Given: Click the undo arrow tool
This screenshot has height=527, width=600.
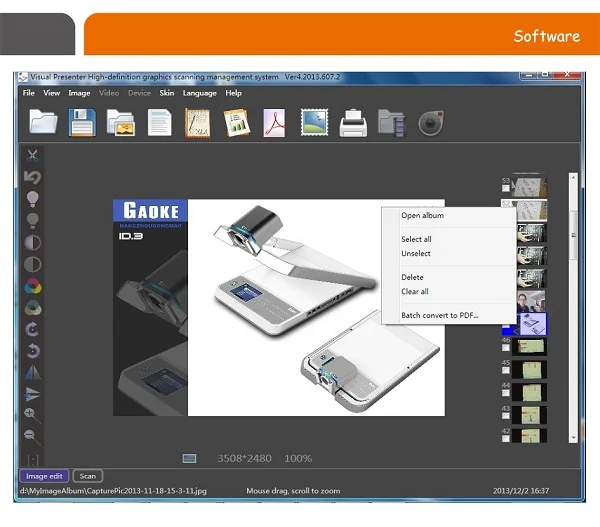Looking at the screenshot, I should tap(33, 177).
